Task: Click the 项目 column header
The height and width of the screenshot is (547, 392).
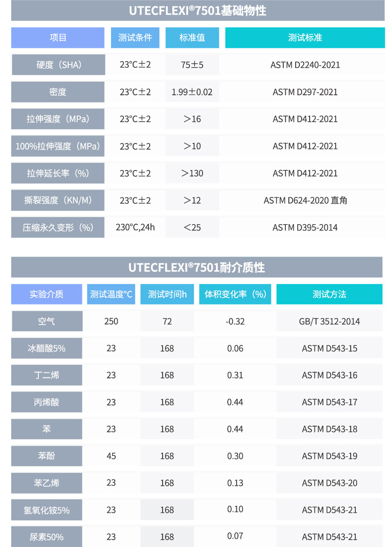Action: click(58, 38)
